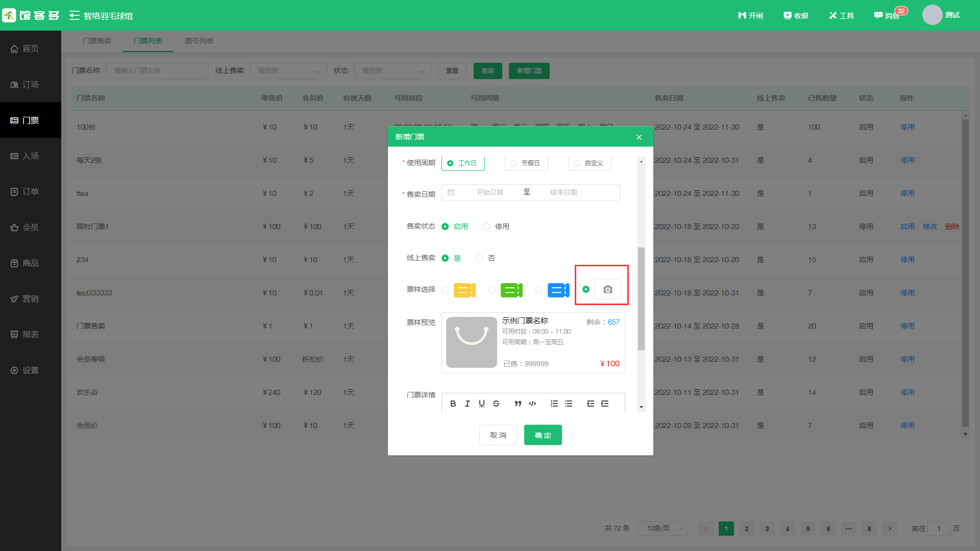Switch to the 票号列表 tab
The image size is (980, 551).
(x=199, y=41)
